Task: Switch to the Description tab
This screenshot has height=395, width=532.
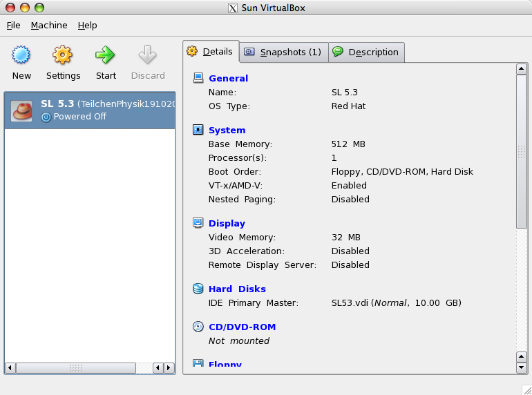Action: [366, 52]
